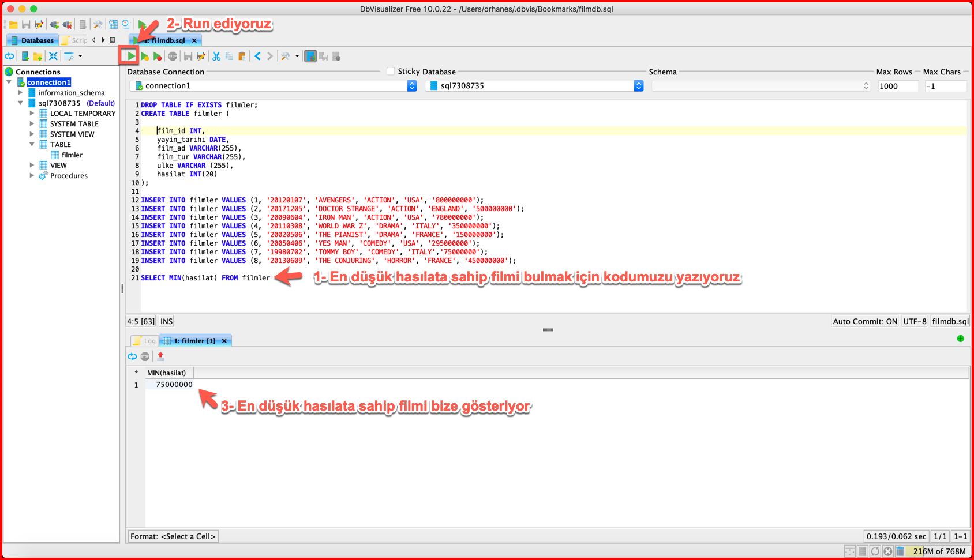Select the VIEW tree item
This screenshot has height=560, width=974.
[58, 166]
